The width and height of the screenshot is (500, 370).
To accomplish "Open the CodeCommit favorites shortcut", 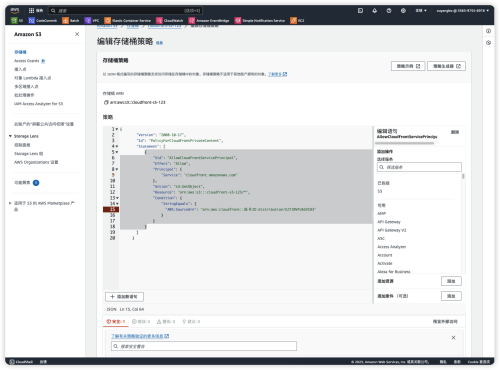I will [43, 21].
